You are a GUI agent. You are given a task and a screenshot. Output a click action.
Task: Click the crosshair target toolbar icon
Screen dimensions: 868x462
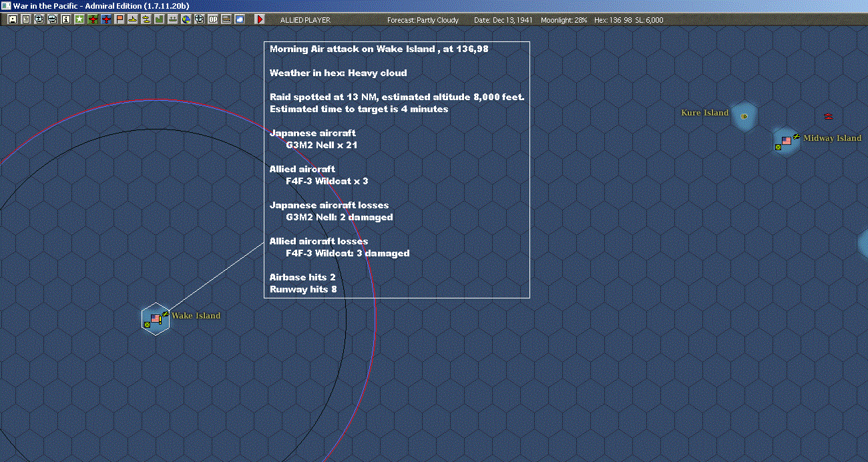pos(199,19)
